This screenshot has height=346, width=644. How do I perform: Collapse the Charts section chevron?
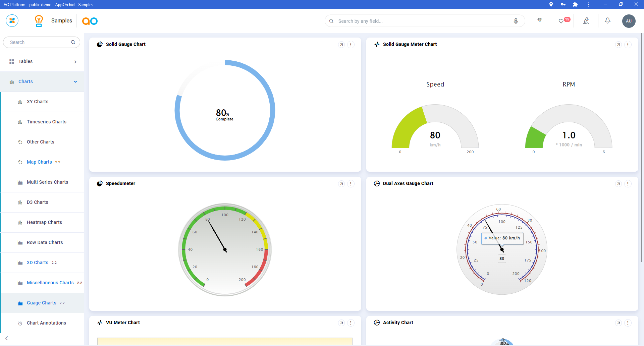(x=75, y=82)
